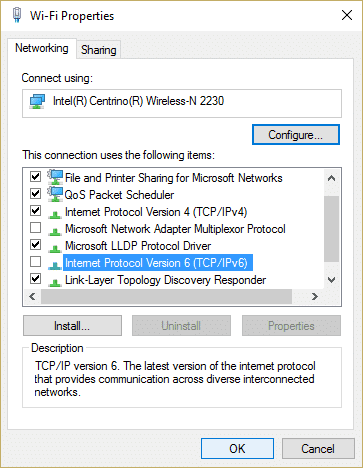The height and width of the screenshot is (468, 363).
Task: Enable Microsoft Network Adapter Multiplexor Protocol checkbox
Action: pos(35,228)
